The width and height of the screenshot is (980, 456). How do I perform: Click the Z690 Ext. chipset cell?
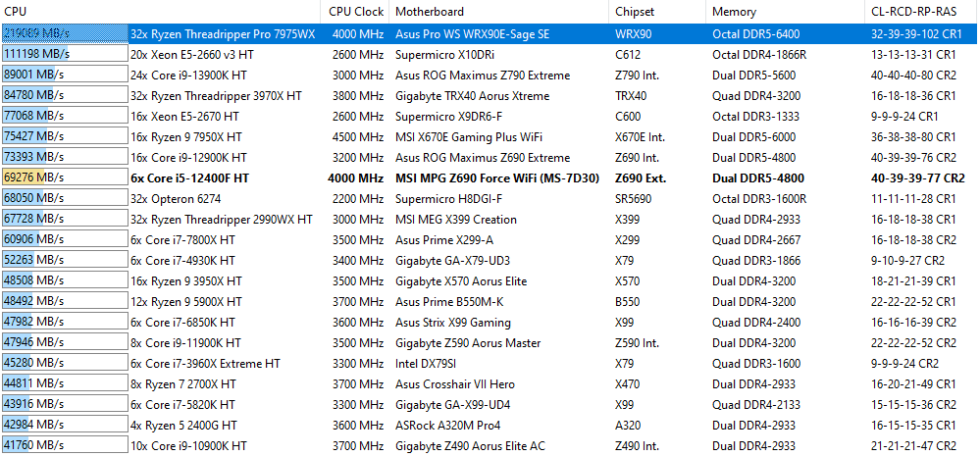tap(641, 178)
